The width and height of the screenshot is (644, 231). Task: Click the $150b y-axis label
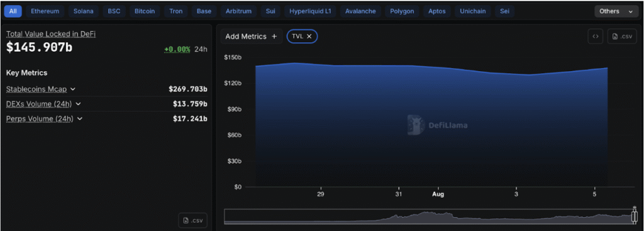coord(233,57)
